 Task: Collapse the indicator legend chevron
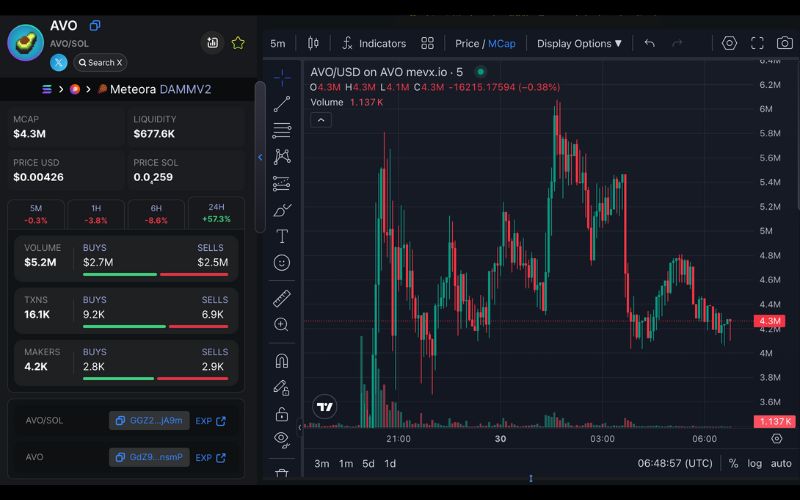pyautogui.click(x=321, y=120)
